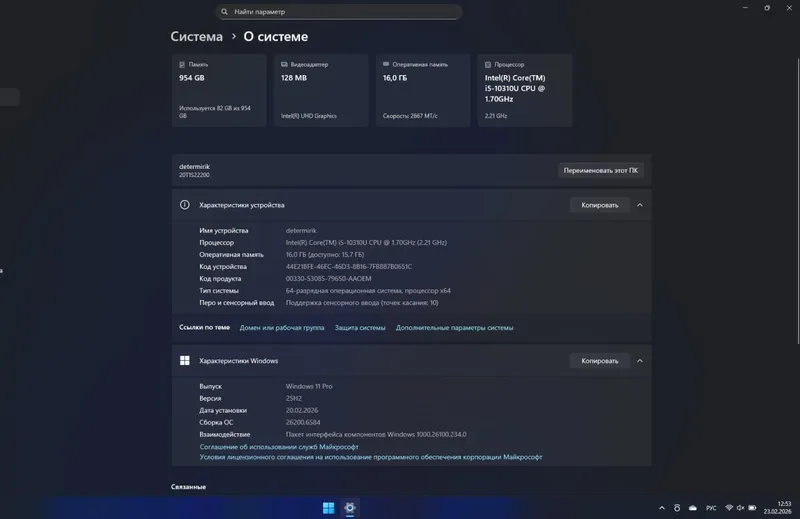
Task: Select the install date '20.02.2026'
Action: click(x=302, y=410)
